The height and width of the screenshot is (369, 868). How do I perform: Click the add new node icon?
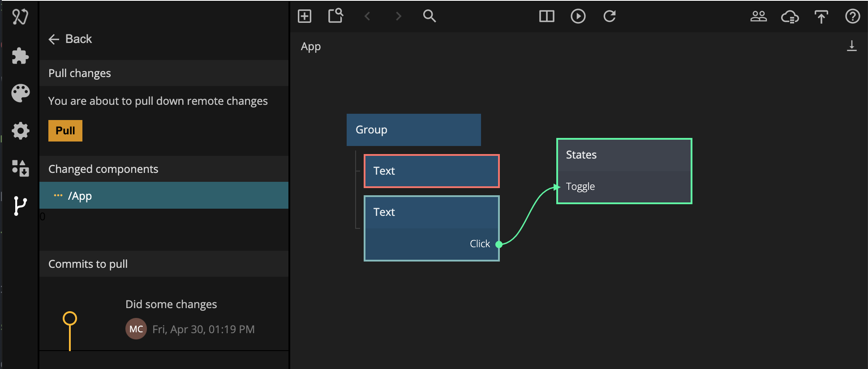tap(305, 17)
